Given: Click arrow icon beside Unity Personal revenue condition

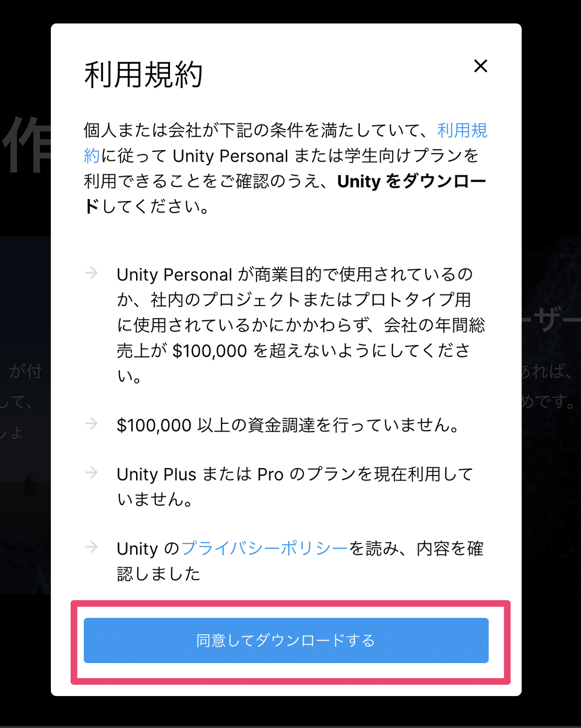Looking at the screenshot, I should 92,273.
